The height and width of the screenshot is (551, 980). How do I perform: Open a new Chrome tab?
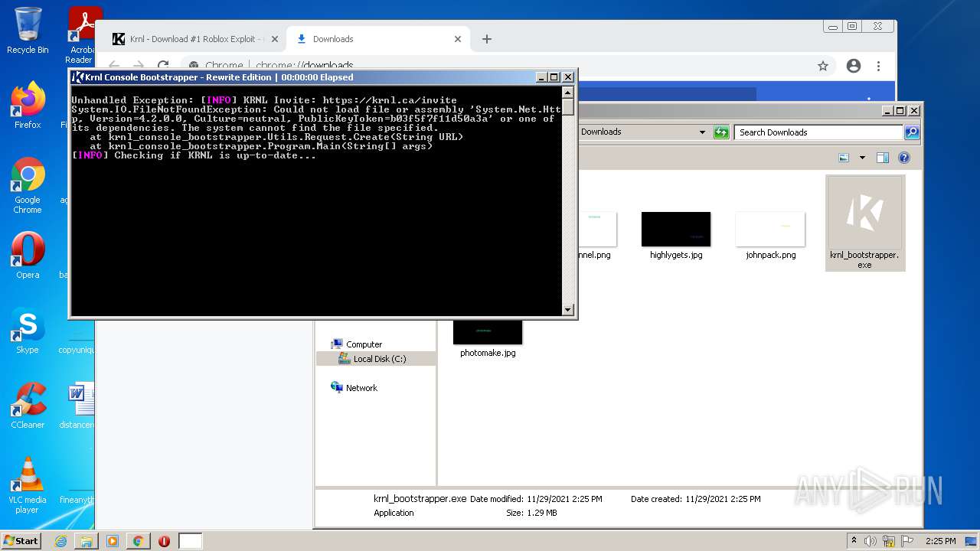click(x=487, y=39)
